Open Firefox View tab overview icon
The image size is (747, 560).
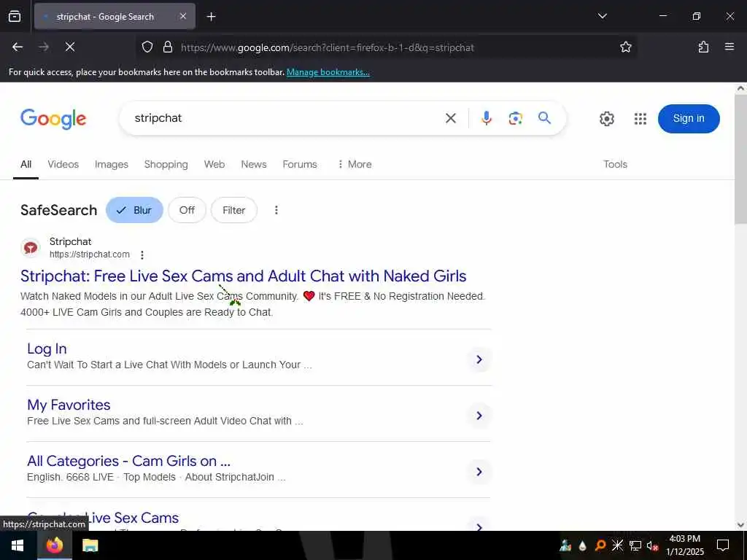(x=15, y=17)
